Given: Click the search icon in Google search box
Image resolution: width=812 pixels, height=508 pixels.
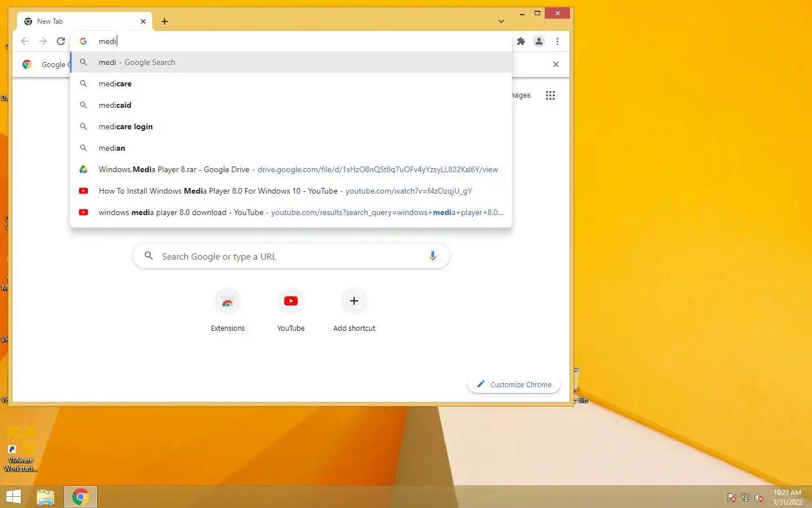Looking at the screenshot, I should pyautogui.click(x=149, y=256).
